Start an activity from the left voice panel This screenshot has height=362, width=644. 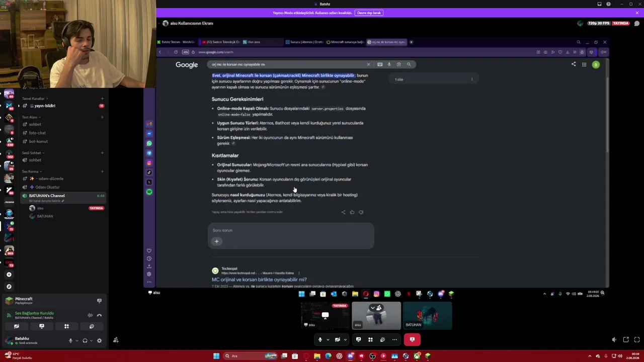tap(66, 326)
